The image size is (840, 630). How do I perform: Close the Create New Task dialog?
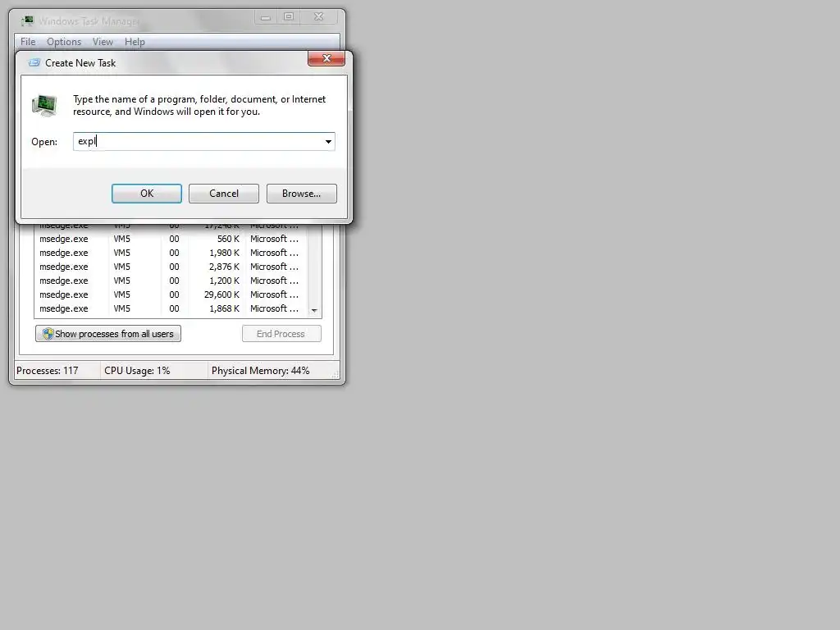pos(326,58)
